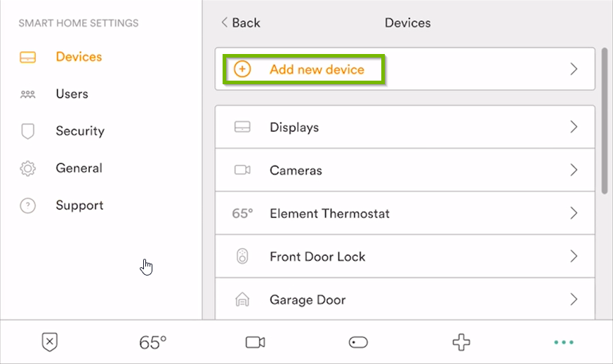The width and height of the screenshot is (613, 364).
Task: Click the General gear icon
Action: pos(28,168)
